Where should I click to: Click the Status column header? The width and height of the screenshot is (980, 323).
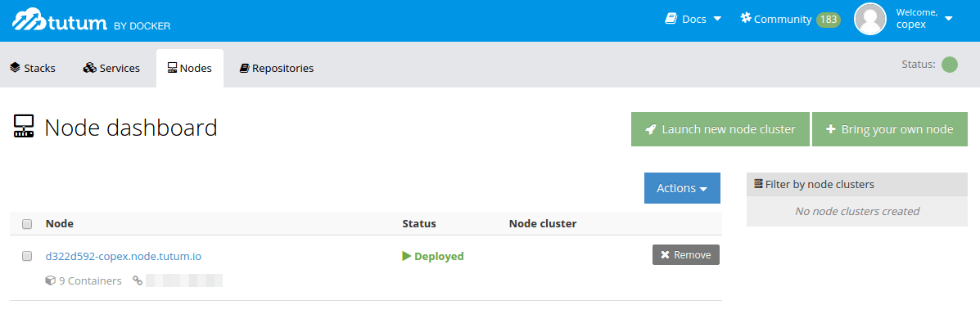tap(418, 224)
